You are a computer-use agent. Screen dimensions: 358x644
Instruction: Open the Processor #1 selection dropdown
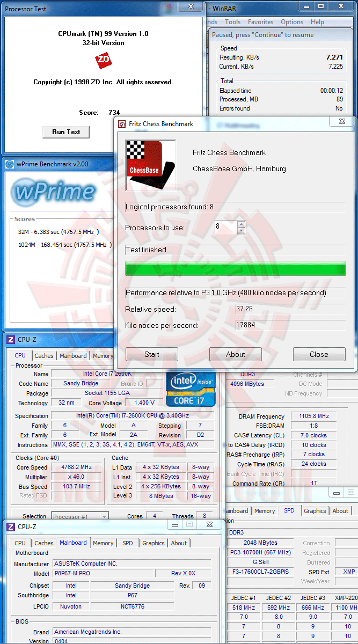click(x=104, y=517)
